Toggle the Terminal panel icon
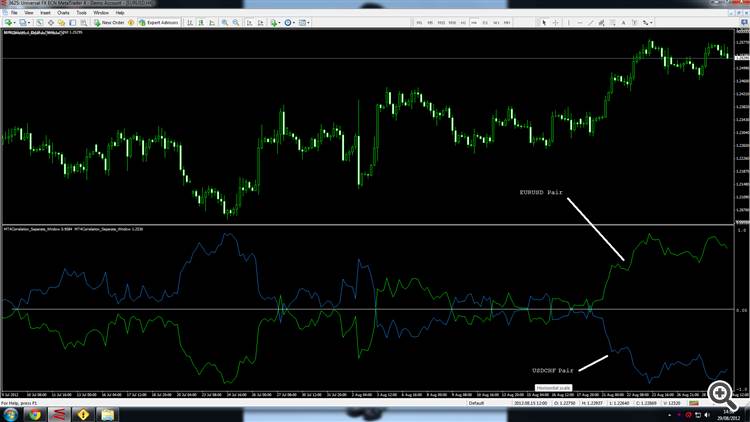The height and width of the screenshot is (422, 750). (x=73, y=22)
